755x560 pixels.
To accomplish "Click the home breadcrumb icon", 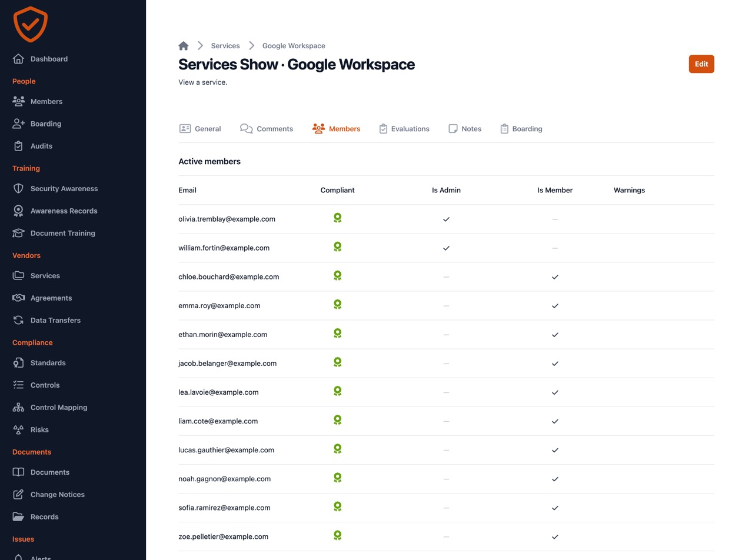I will click(184, 46).
